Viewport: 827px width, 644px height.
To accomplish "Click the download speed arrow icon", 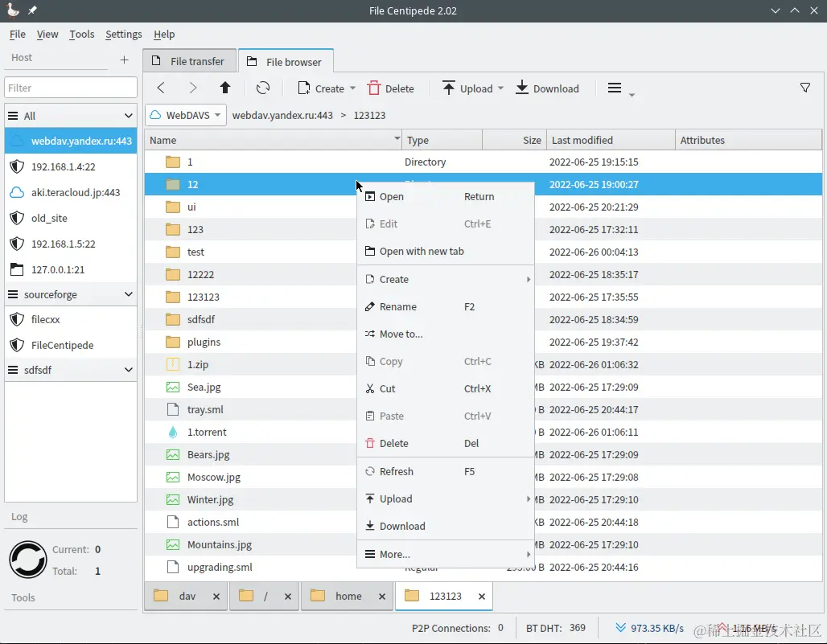I will (621, 627).
